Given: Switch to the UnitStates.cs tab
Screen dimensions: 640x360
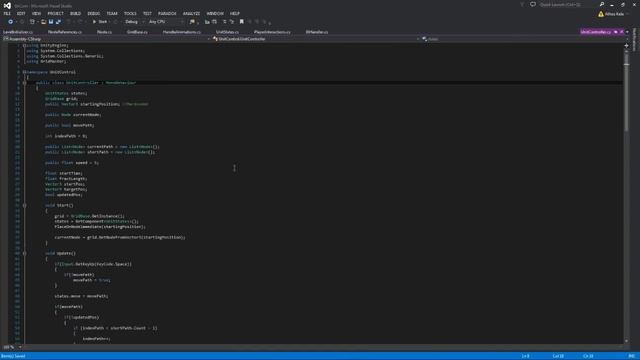Looking at the screenshot, I should pos(227,32).
